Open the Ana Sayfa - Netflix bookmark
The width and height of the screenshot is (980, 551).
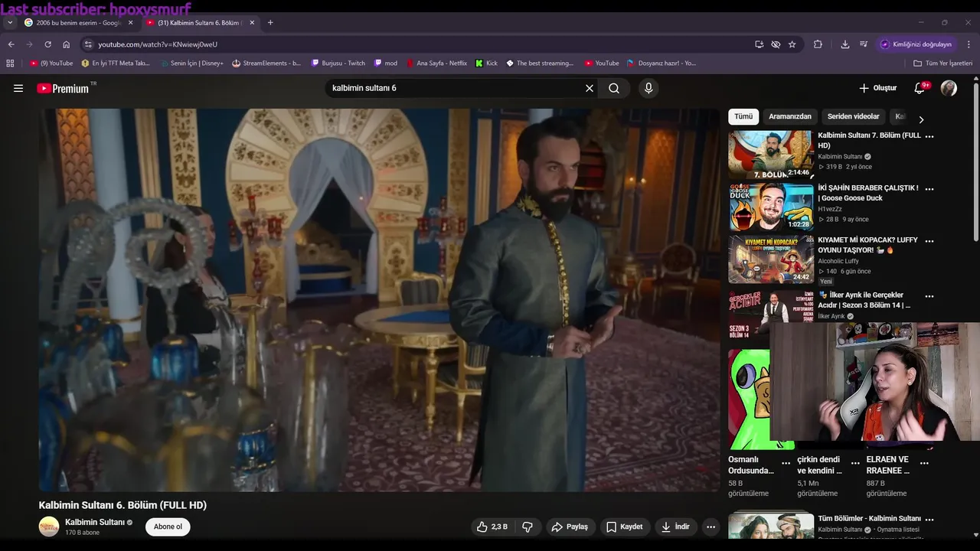point(436,64)
